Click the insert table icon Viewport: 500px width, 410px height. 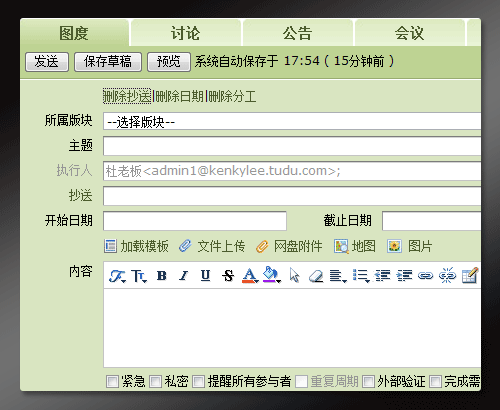pos(470,276)
